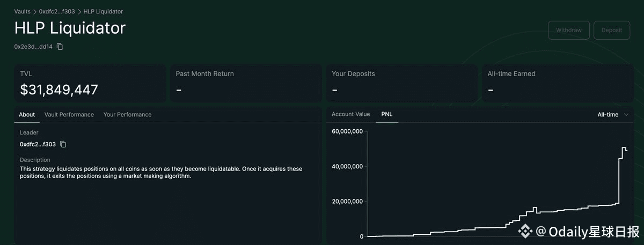Copy the vault address 0x2e3d...dd14
This screenshot has width=644, height=245.
[60, 47]
